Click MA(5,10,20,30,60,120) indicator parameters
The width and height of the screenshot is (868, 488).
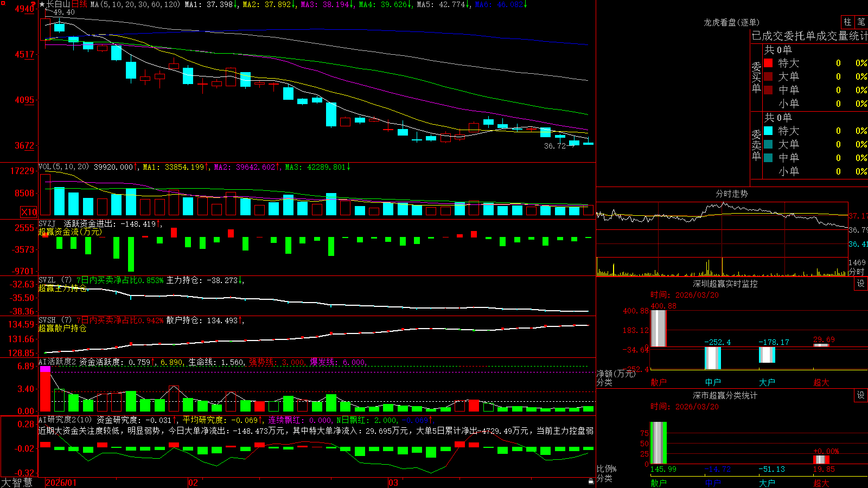135,4
